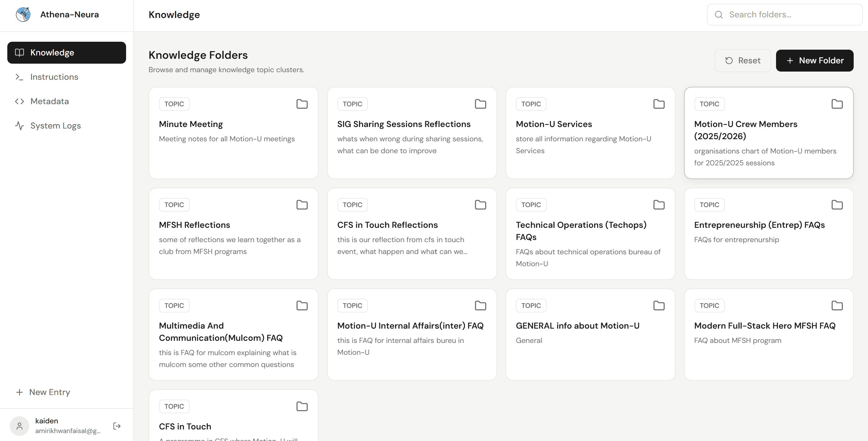This screenshot has width=868, height=441.
Task: Open the MFSH Reflections folder title
Action: coord(194,225)
